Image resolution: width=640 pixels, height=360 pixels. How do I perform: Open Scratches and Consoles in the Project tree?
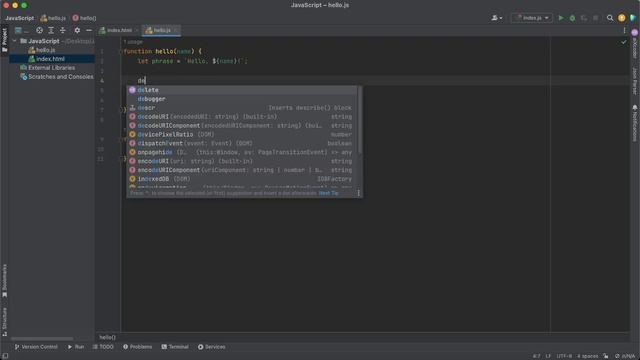click(57, 77)
